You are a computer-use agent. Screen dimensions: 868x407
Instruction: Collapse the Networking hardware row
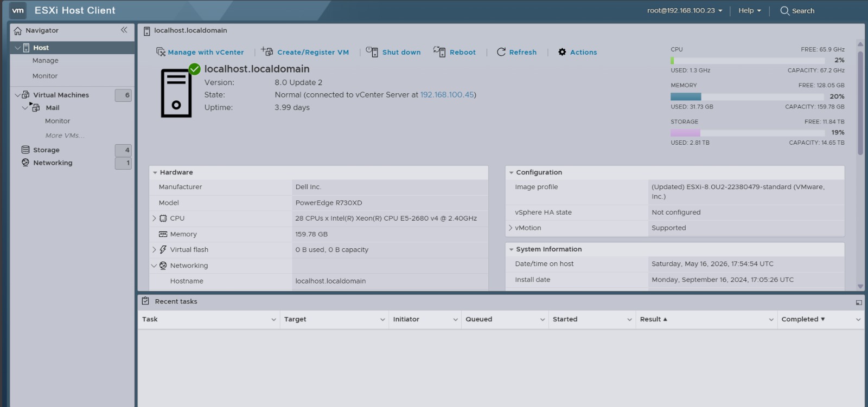click(154, 266)
